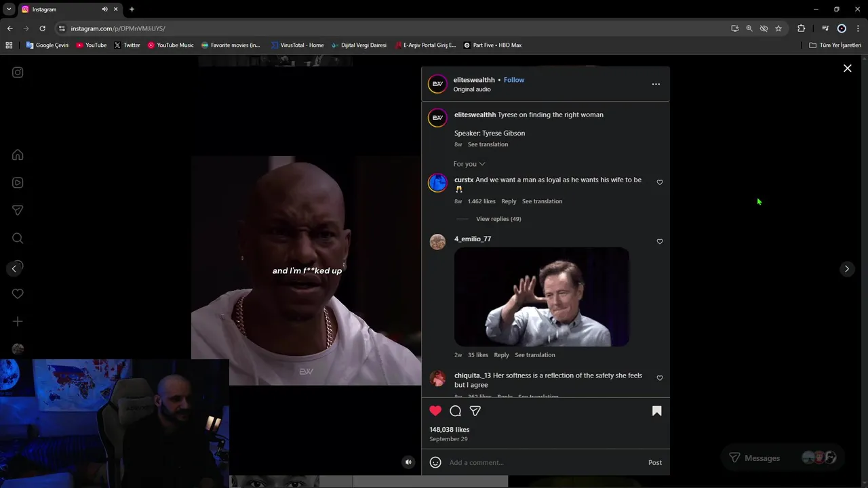Focus the Add a comment field

tap(544, 462)
